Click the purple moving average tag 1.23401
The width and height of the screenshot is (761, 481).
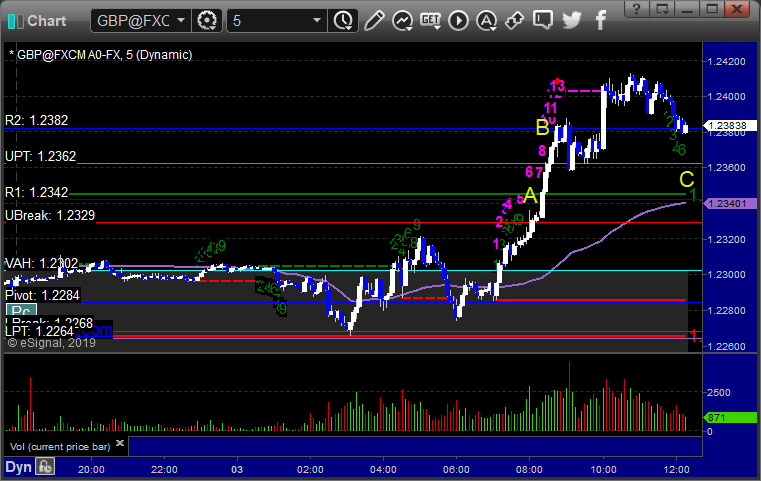730,204
